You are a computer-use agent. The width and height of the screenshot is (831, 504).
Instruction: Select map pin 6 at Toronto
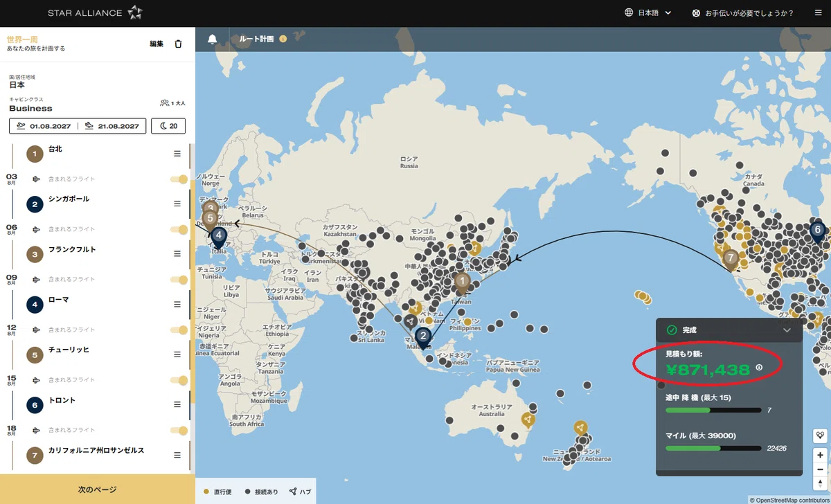[818, 232]
